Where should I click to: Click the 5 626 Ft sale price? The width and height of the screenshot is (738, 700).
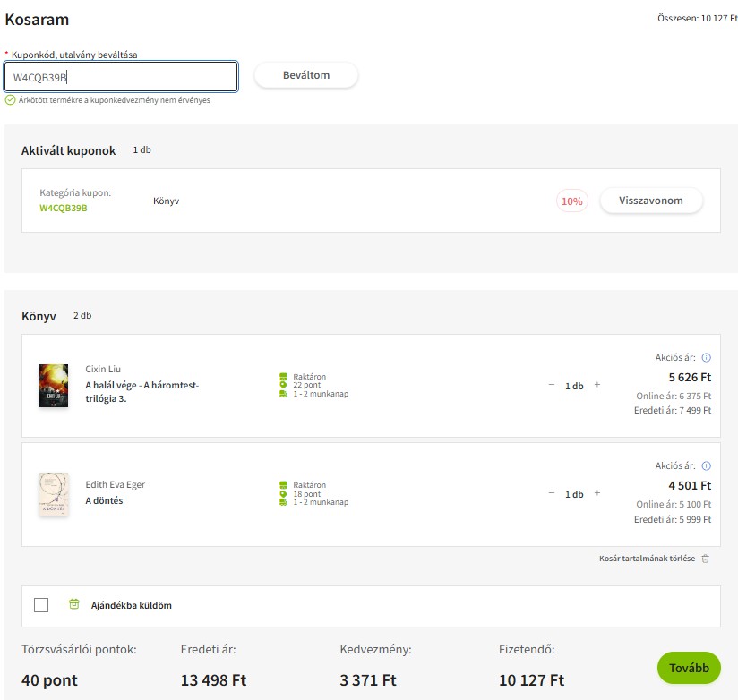690,377
